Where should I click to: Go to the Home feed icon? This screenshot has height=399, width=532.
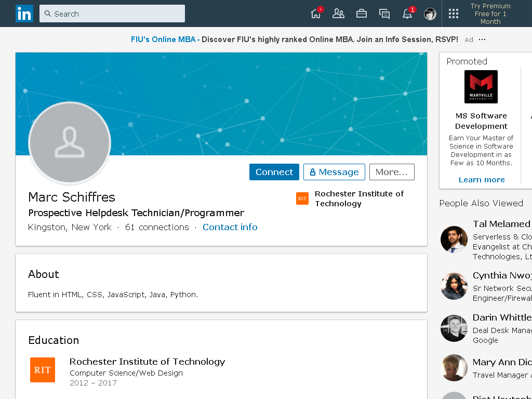[x=316, y=14]
